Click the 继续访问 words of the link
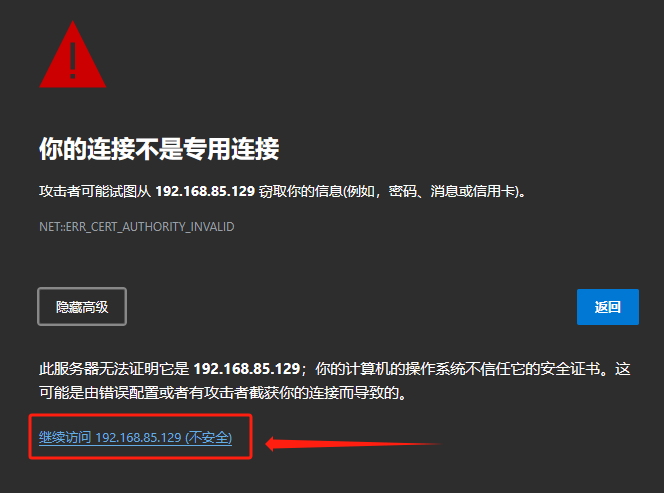 65,437
